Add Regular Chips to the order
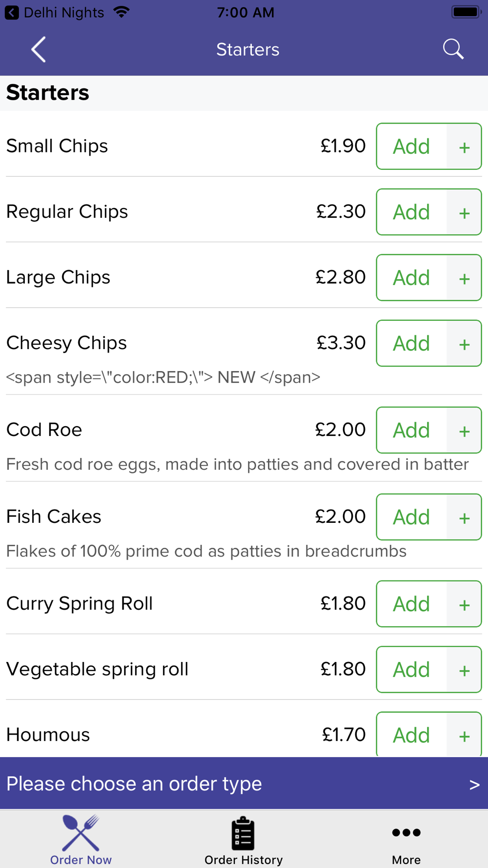This screenshot has width=488, height=868. [411, 212]
